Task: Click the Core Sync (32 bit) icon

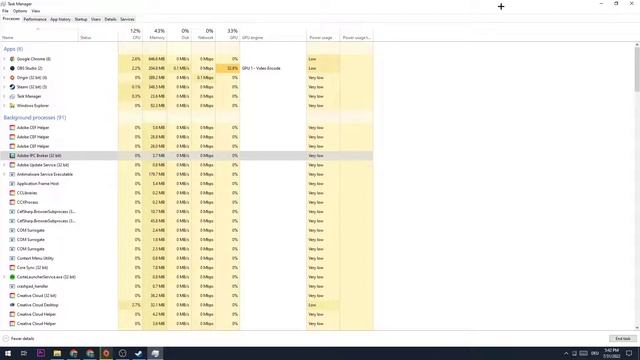Action: (x=12, y=268)
